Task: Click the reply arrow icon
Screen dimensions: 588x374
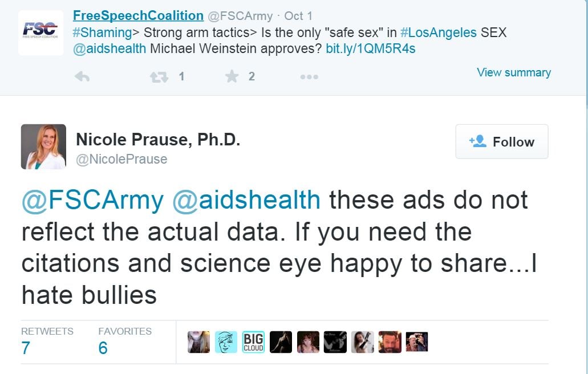Action: [x=82, y=76]
